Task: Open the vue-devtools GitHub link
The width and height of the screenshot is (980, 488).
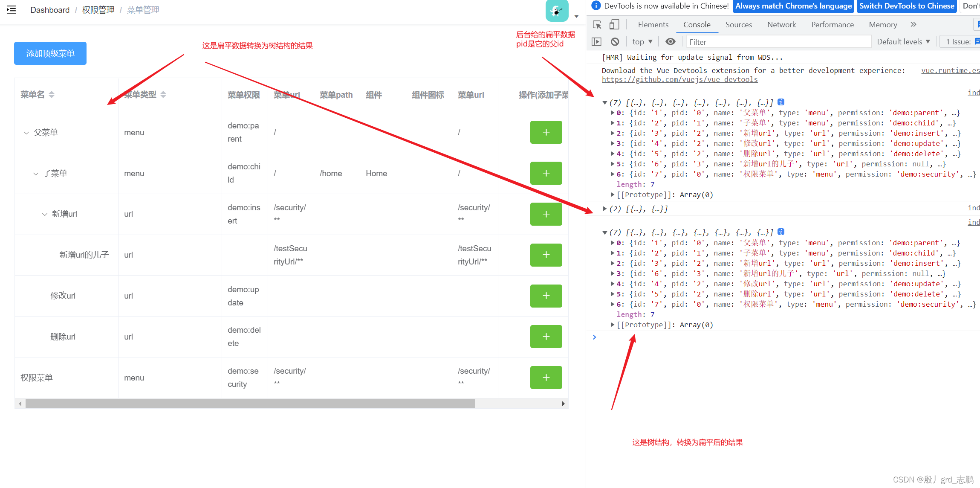Action: (x=679, y=80)
